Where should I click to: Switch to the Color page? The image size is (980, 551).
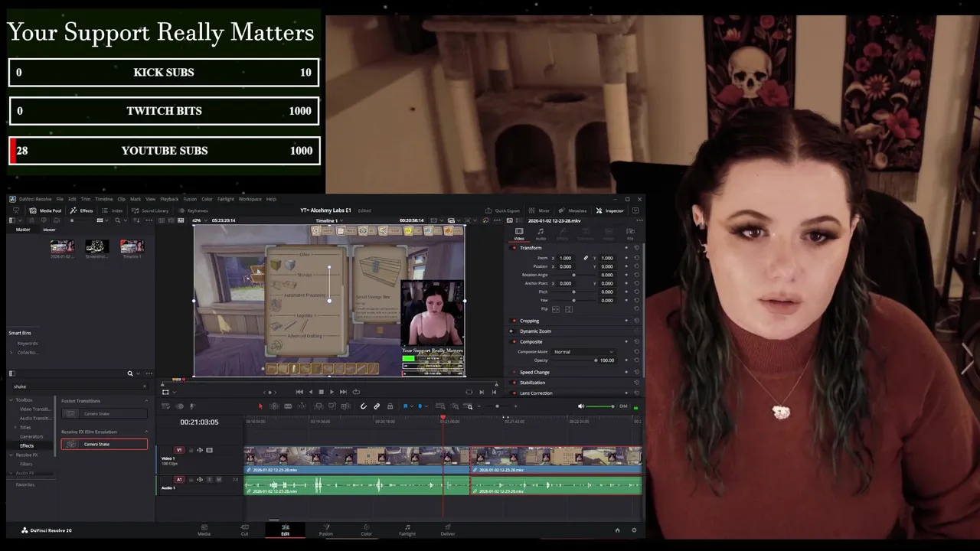click(366, 530)
